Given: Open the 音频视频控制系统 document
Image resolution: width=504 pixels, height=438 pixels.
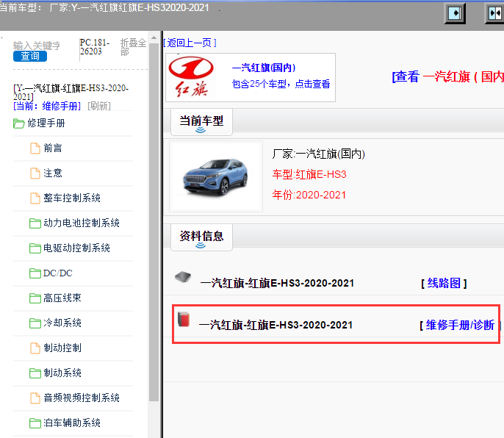Looking at the screenshot, I should tap(82, 398).
